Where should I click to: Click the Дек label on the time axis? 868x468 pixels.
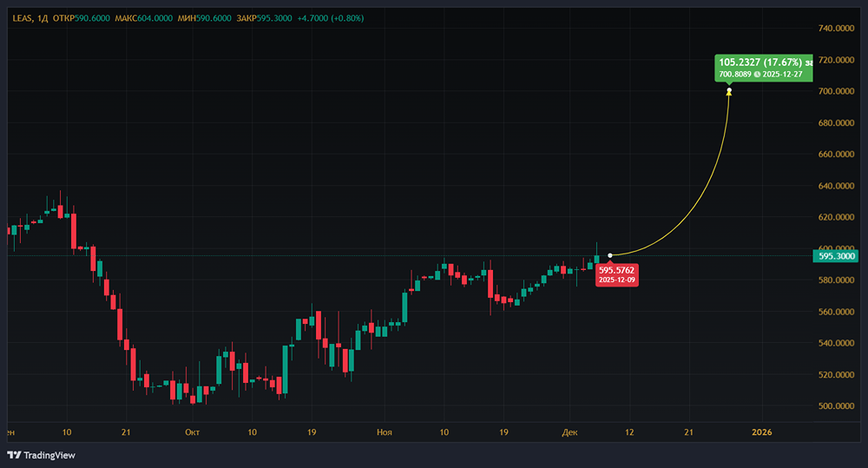(569, 432)
